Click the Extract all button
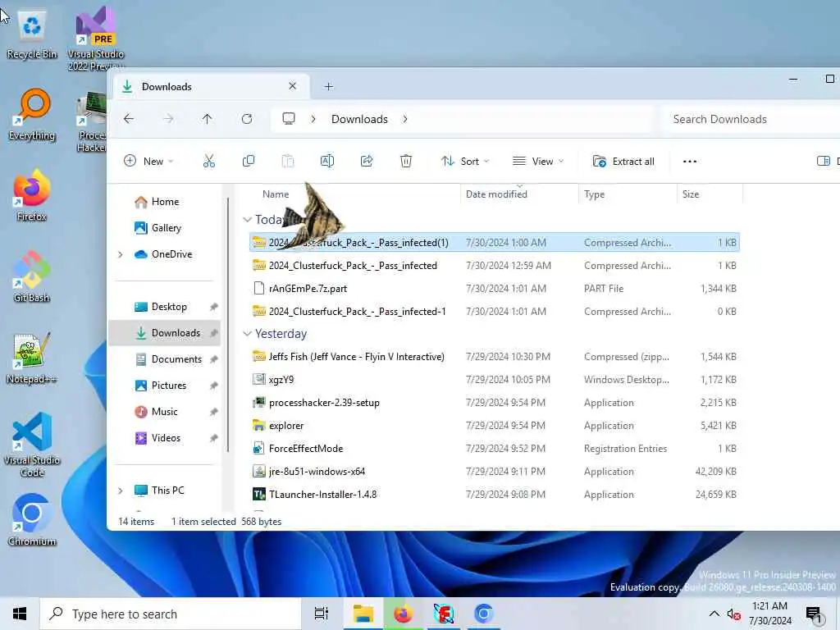840x630 pixels. pyautogui.click(x=623, y=162)
